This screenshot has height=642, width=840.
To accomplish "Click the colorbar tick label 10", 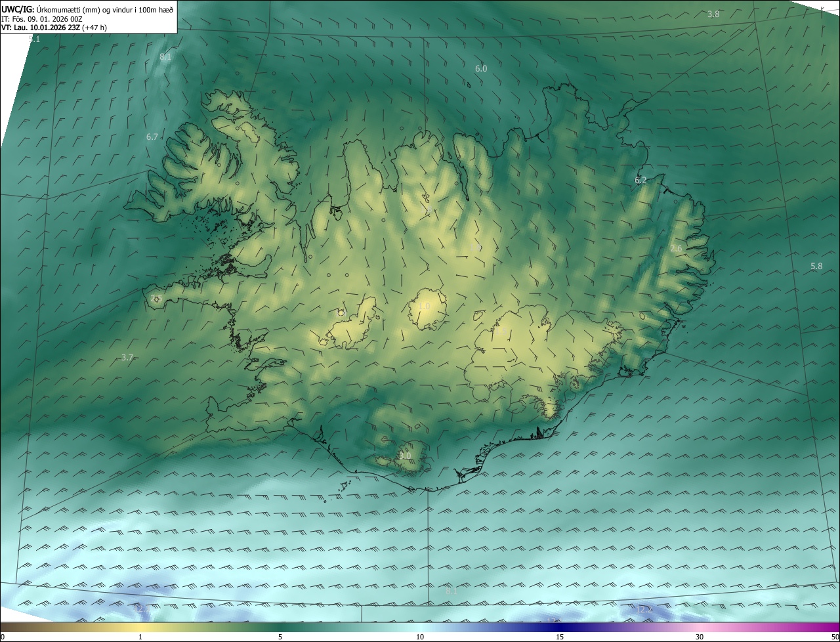I will [x=420, y=637].
